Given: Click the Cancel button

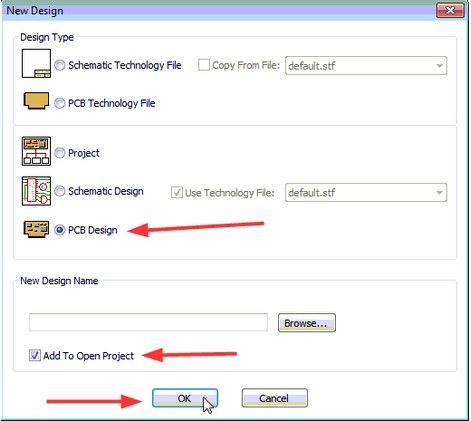Looking at the screenshot, I should click(x=274, y=398).
